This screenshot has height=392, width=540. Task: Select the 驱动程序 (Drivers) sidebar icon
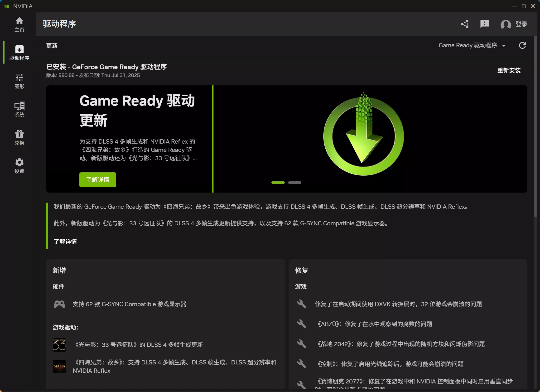coord(19,52)
